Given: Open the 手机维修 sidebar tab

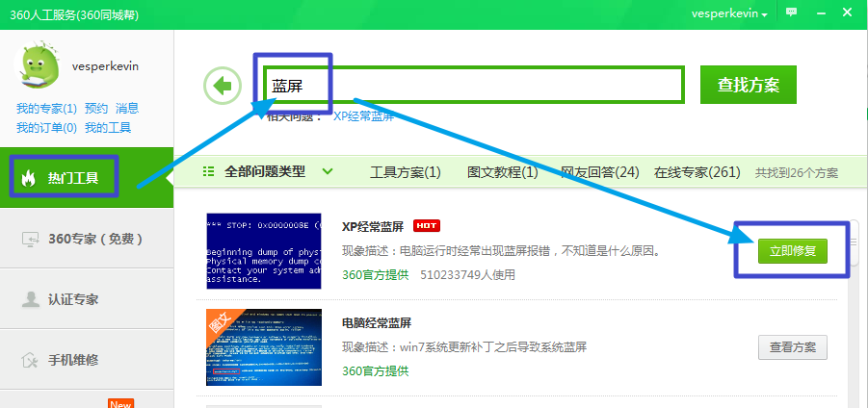Looking at the screenshot, I should click(x=87, y=361).
